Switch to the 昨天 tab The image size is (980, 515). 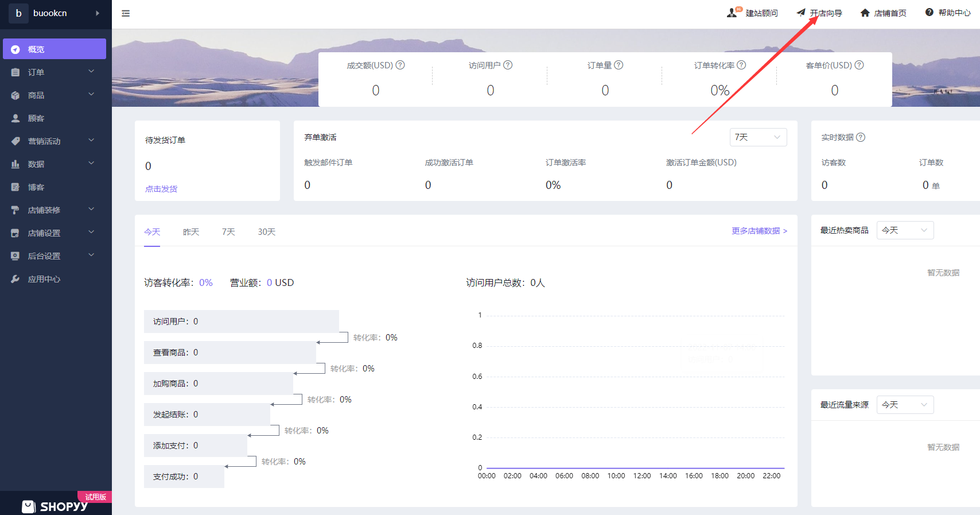click(191, 232)
